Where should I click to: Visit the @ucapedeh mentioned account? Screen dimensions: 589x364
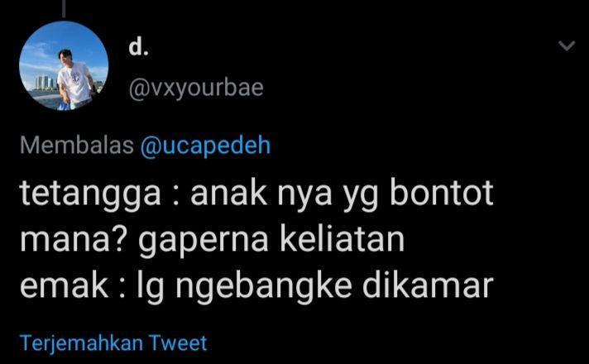pos(205,146)
